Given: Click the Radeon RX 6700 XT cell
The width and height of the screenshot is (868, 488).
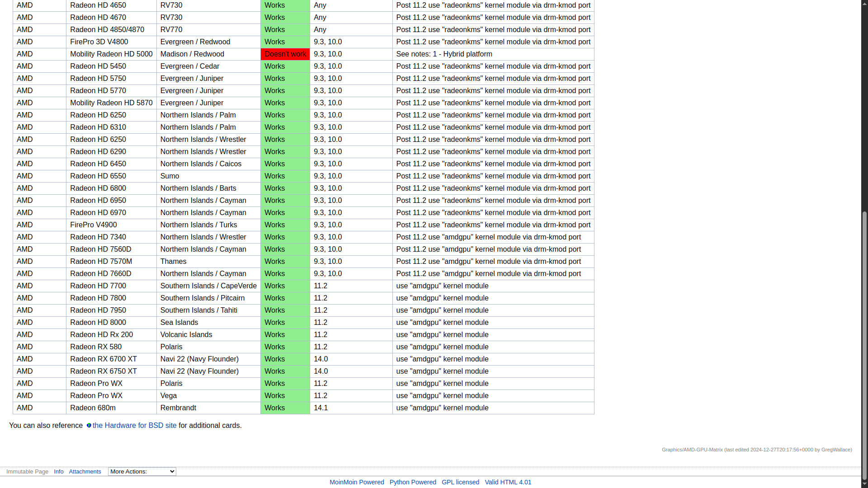Looking at the screenshot, I should coord(104,359).
